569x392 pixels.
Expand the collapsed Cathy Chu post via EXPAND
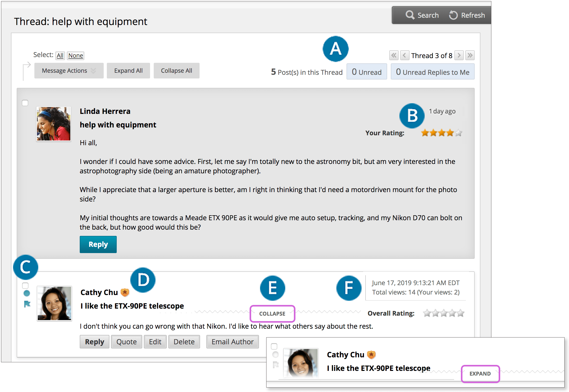[480, 374]
